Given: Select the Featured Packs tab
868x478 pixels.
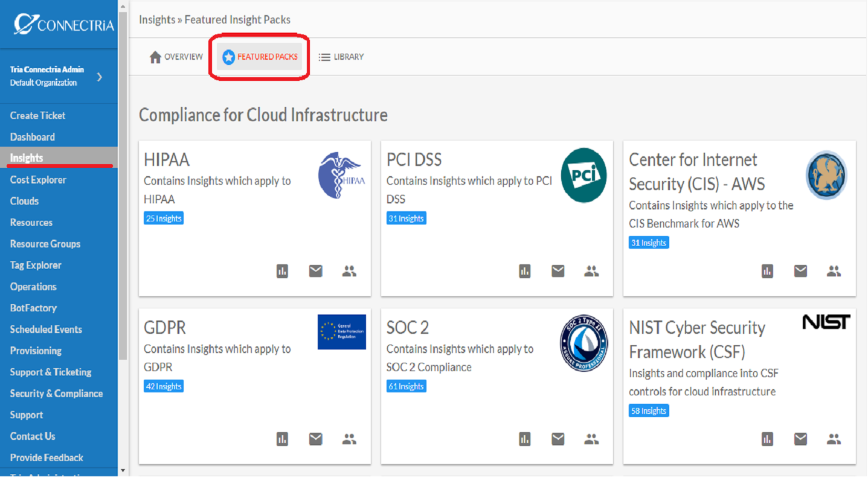Looking at the screenshot, I should (260, 57).
